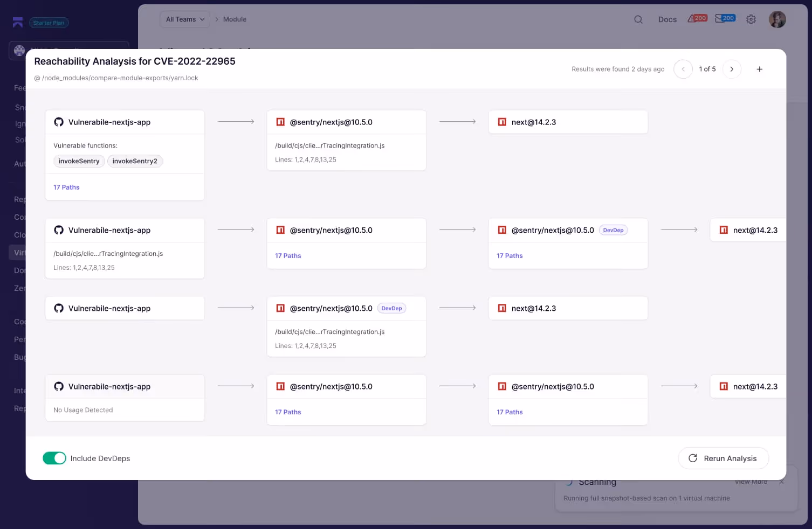Click the DevDep badge in the third row
The height and width of the screenshot is (529, 812).
[x=391, y=308]
